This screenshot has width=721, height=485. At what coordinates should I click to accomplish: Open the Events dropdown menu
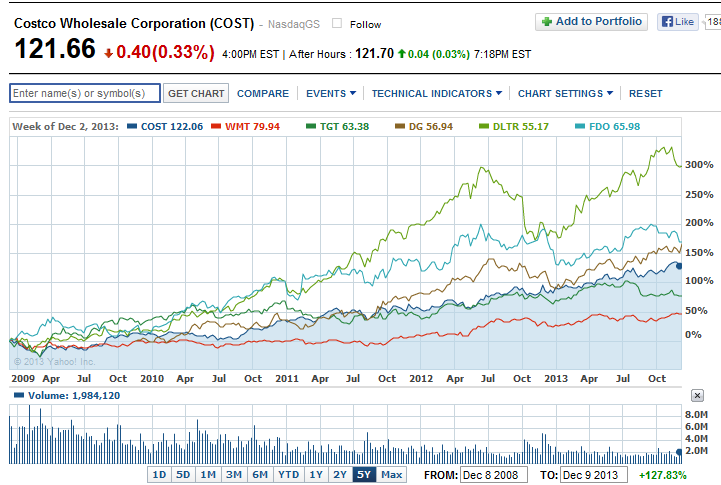click(x=331, y=93)
